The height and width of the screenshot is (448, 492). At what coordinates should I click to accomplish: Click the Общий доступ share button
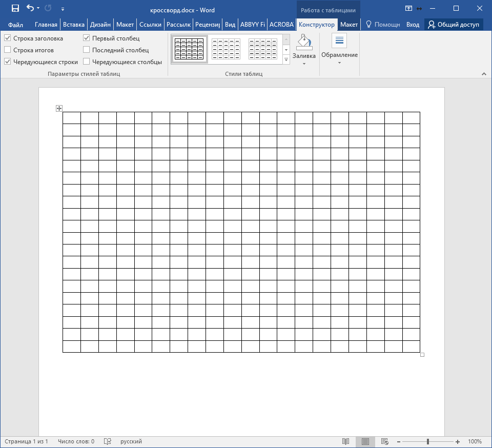pyautogui.click(x=454, y=25)
